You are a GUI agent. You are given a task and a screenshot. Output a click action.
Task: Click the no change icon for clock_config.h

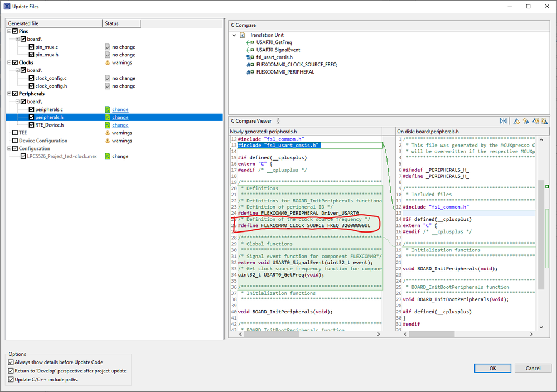tap(108, 86)
